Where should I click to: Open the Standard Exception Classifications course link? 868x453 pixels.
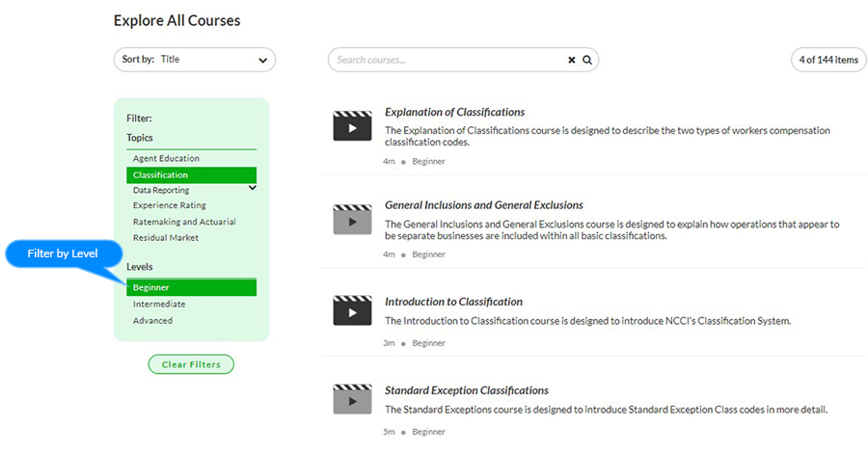coord(466,390)
